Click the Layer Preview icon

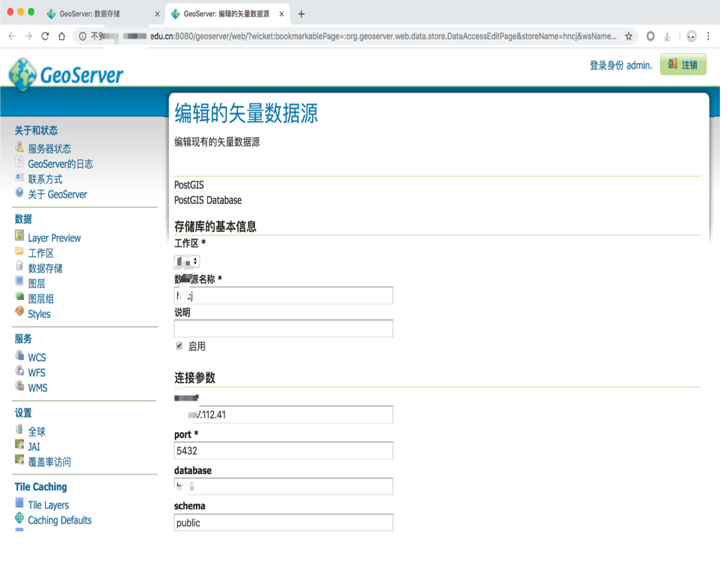tap(20, 236)
